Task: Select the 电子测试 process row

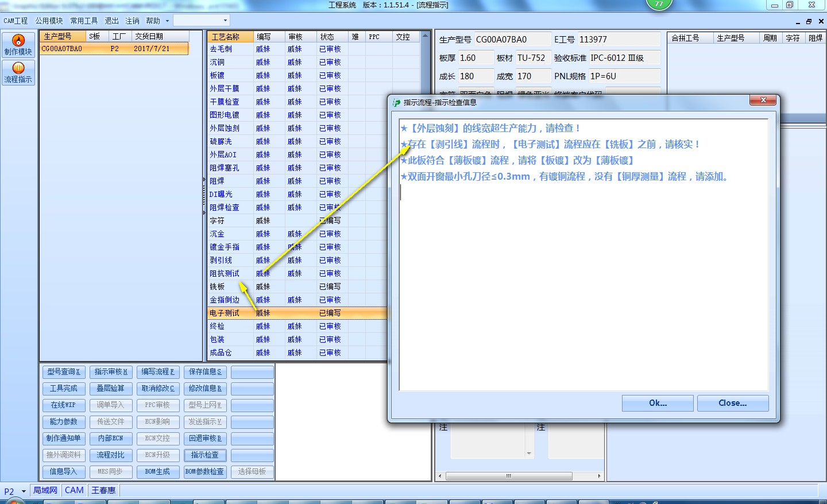Action: [x=297, y=313]
